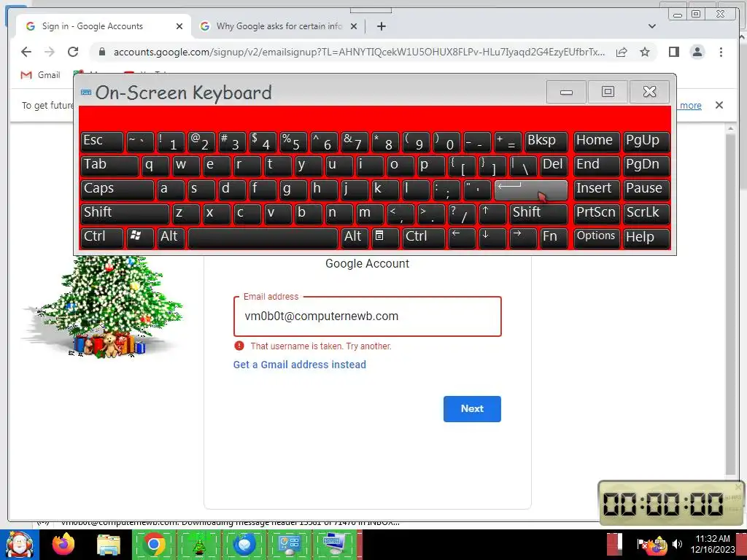Tap the letter q key on keyboard
This screenshot has width=747, height=560.
[x=155, y=166]
